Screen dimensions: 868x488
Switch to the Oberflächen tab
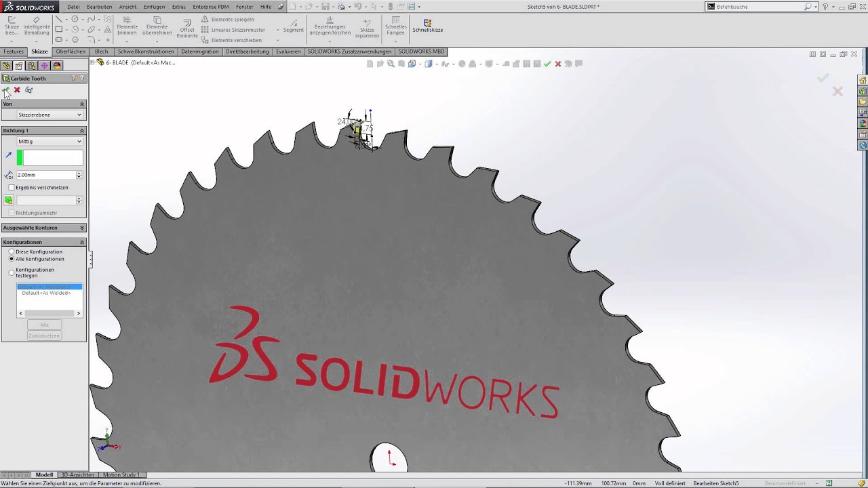(x=71, y=52)
